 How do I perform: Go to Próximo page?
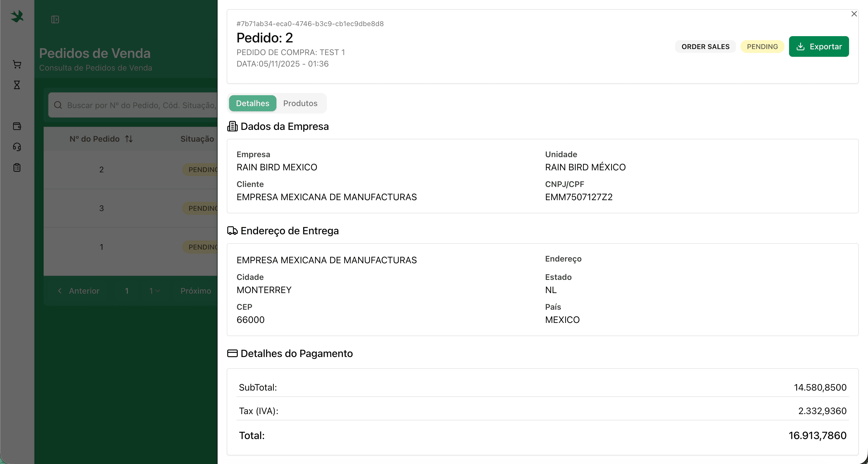coord(196,291)
